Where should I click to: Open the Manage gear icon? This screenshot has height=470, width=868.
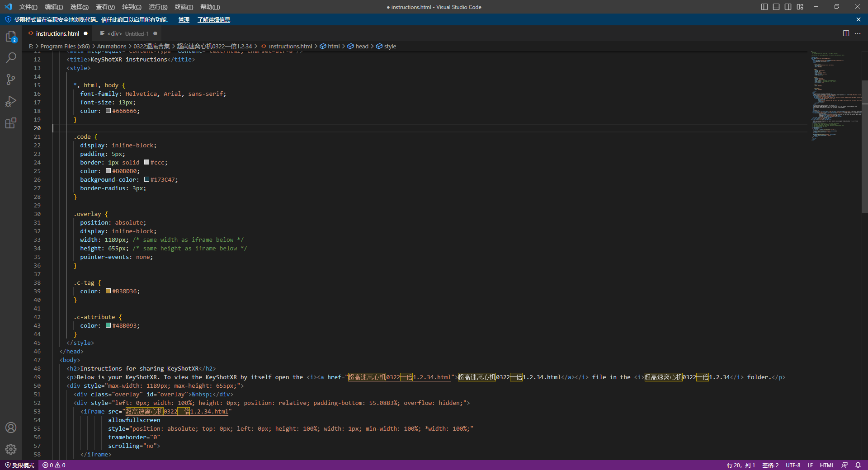pyautogui.click(x=11, y=449)
